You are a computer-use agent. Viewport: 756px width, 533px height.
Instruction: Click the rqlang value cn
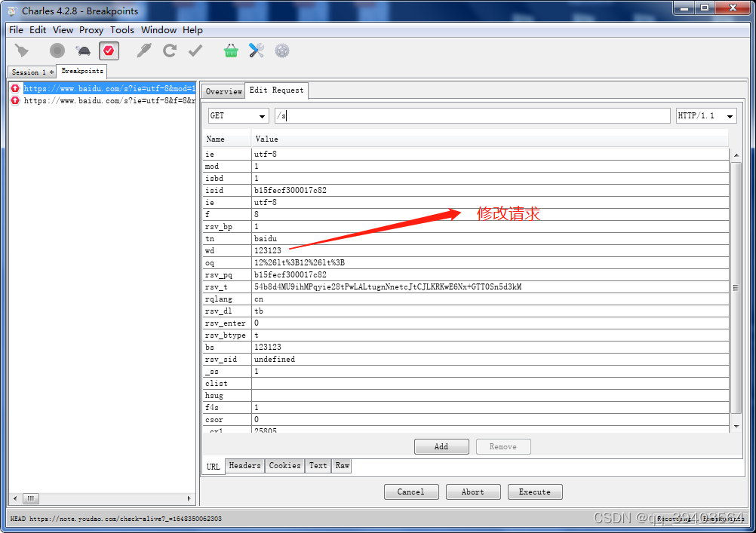tap(490, 299)
